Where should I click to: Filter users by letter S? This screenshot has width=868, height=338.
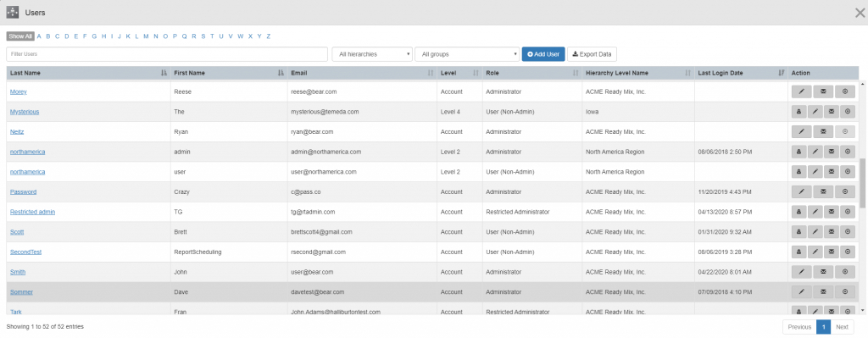[203, 36]
